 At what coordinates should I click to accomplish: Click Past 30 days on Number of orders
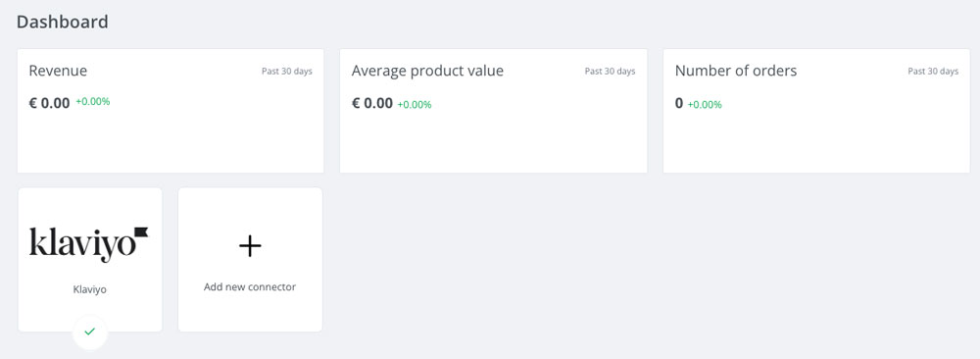coord(933,72)
